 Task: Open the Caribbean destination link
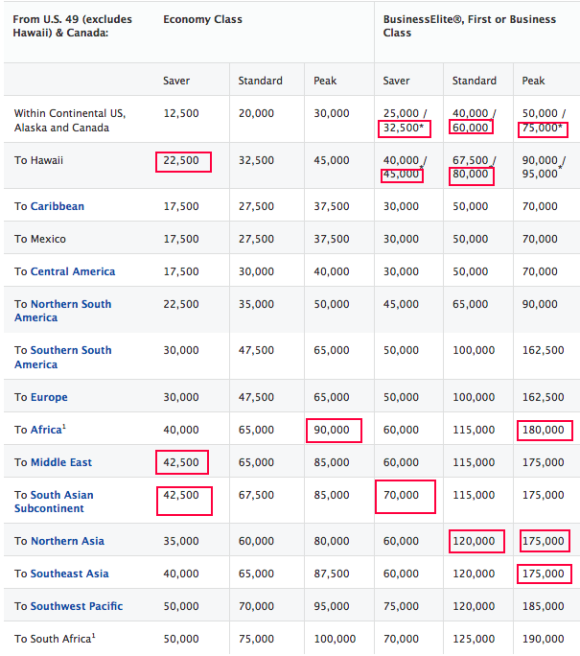tap(57, 206)
